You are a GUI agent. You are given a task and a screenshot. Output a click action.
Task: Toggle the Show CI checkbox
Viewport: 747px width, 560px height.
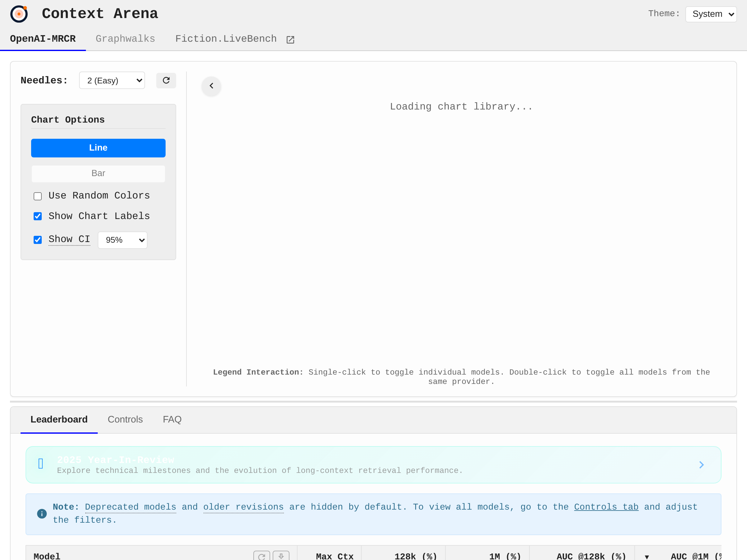coord(38,240)
